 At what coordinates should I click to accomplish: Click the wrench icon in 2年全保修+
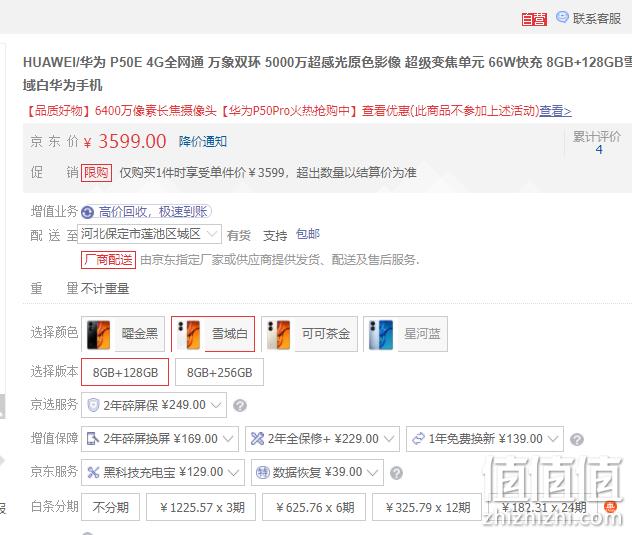pyautogui.click(x=257, y=439)
